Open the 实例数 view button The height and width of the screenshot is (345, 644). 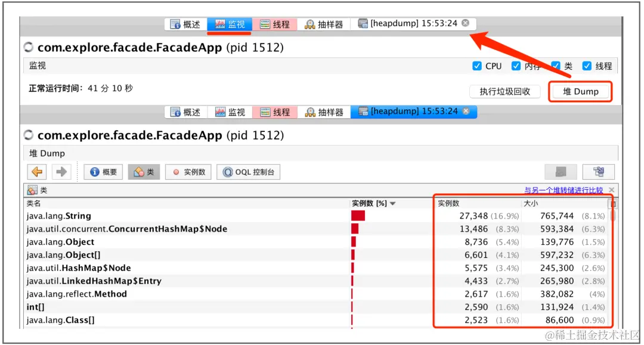point(188,172)
